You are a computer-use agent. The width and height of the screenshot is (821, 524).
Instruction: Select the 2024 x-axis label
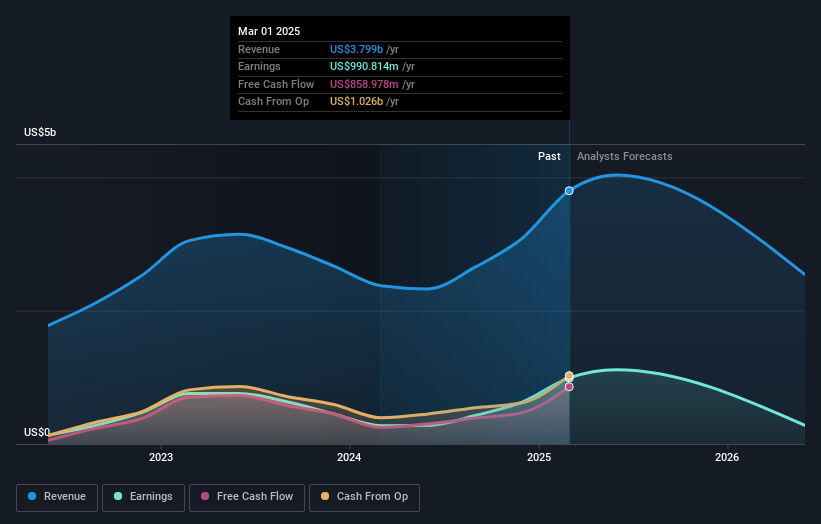349,458
